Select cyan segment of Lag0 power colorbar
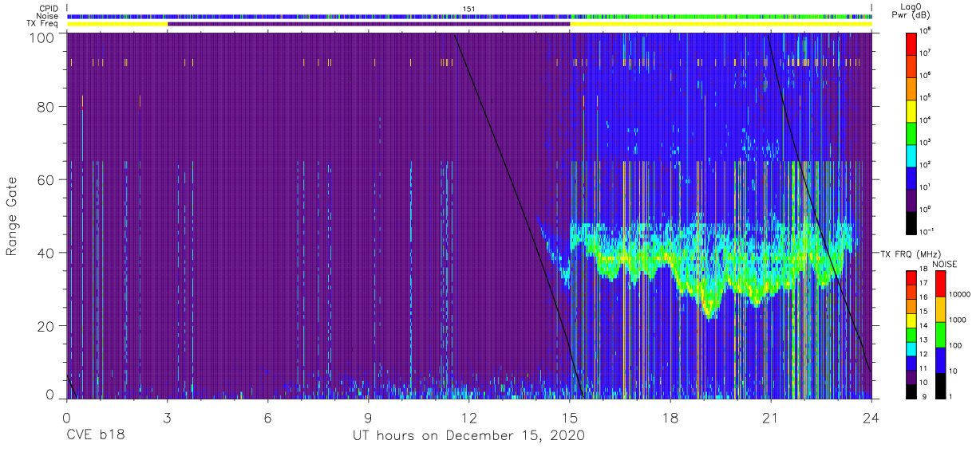The width and height of the screenshot is (980, 452). (911, 154)
